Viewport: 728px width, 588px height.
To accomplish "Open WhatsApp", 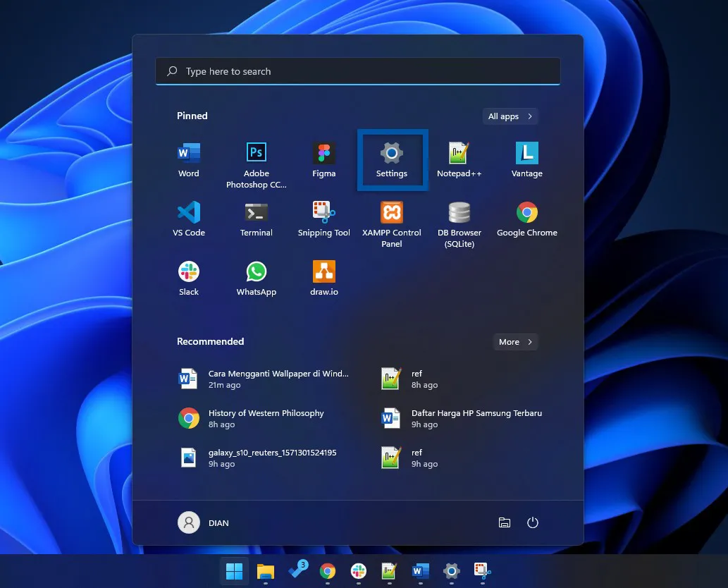I will (x=256, y=271).
